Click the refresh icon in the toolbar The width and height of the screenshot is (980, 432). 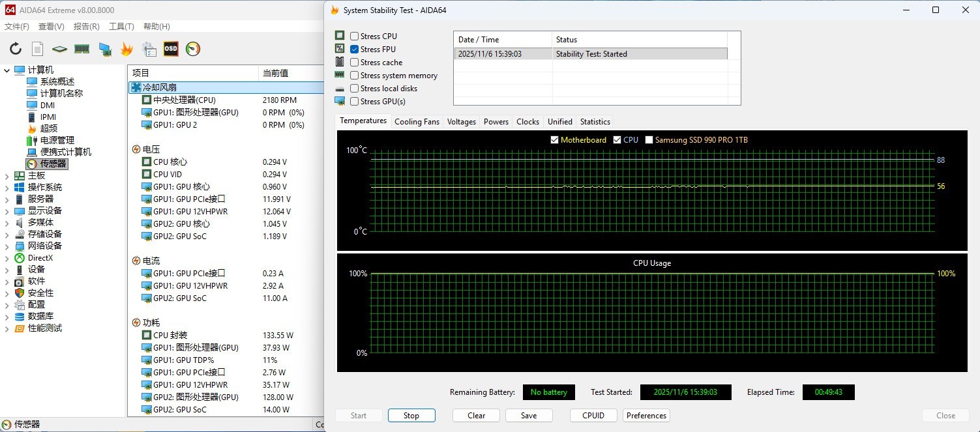pyautogui.click(x=15, y=49)
